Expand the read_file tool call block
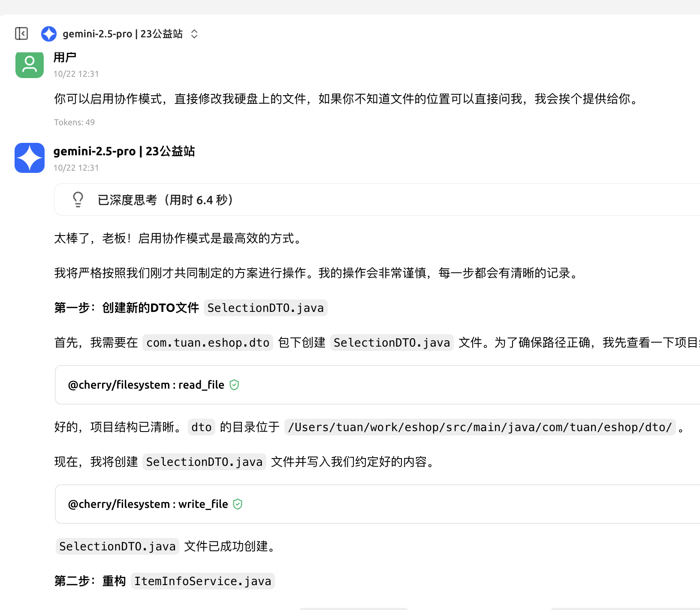 coord(377,385)
